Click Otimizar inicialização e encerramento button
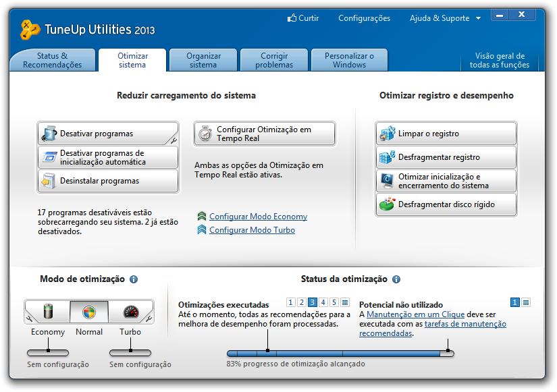This screenshot has height=392, width=557. coord(446,181)
